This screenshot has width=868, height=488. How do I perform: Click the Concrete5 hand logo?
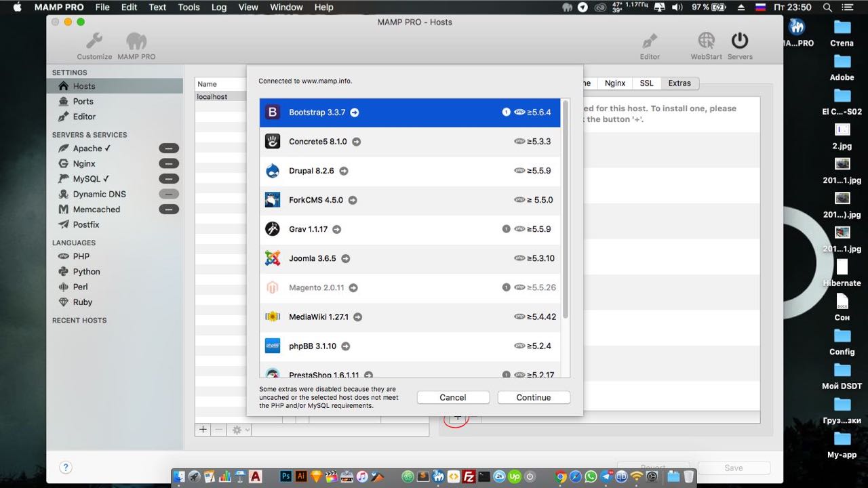click(x=273, y=142)
